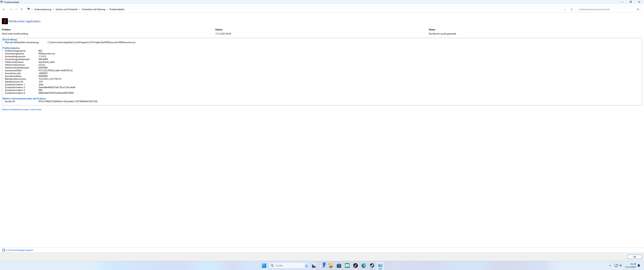Viewport: 644px width, 270px height.
Task: Refresh the address bar
Action: click(x=572, y=10)
